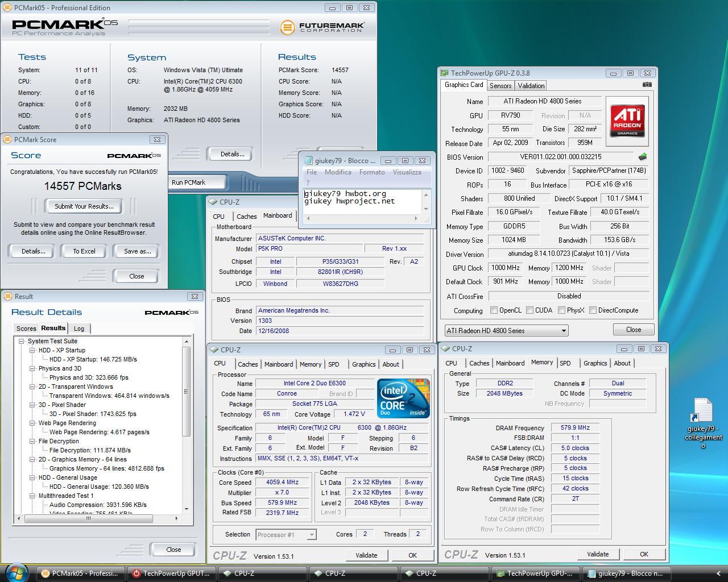Click the Save as... button
Viewport: 728px width, 582px height.
(x=137, y=251)
